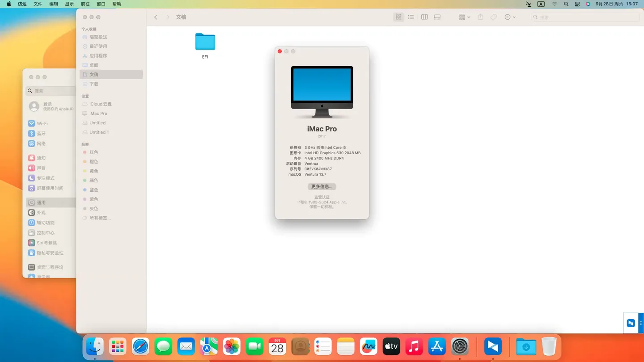Select 下载 in Finder sidebar

(111, 84)
